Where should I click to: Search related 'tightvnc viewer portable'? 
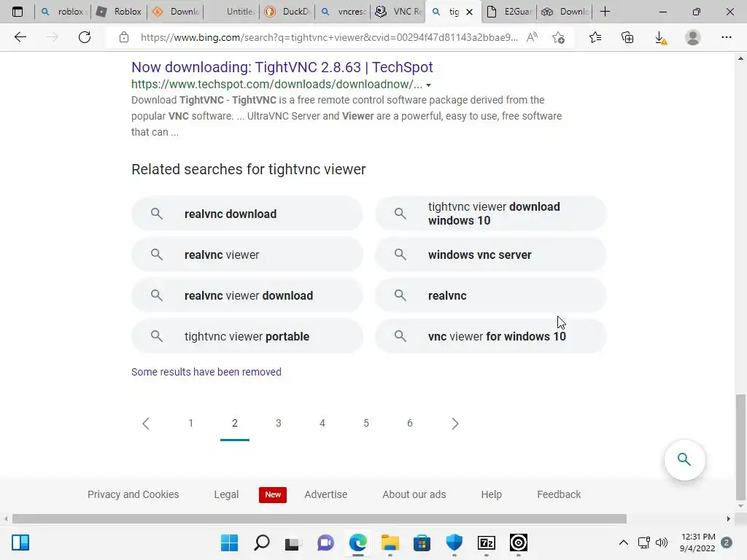coord(247,336)
